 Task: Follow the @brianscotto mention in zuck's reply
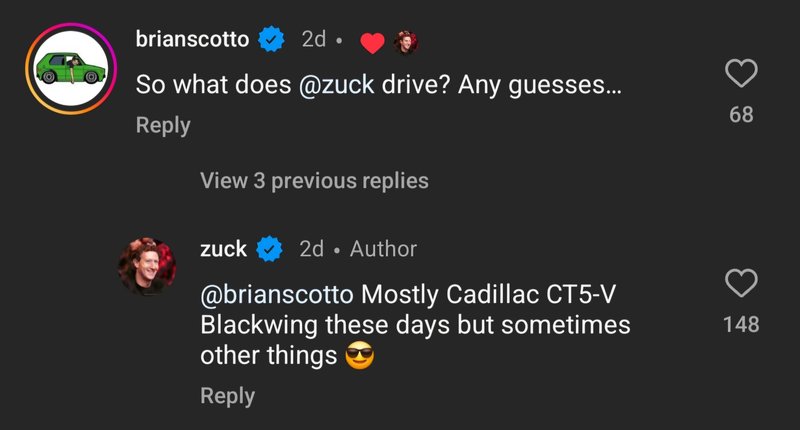tap(277, 296)
